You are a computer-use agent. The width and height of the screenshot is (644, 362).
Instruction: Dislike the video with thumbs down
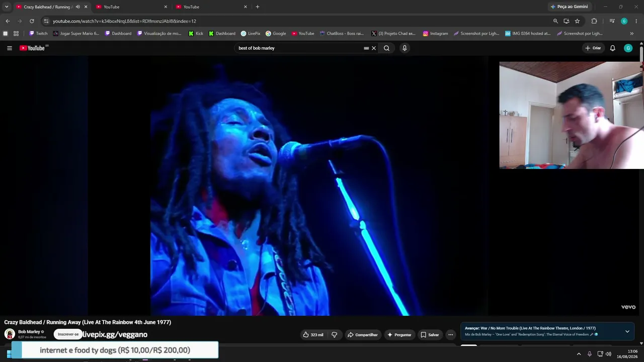click(x=334, y=335)
